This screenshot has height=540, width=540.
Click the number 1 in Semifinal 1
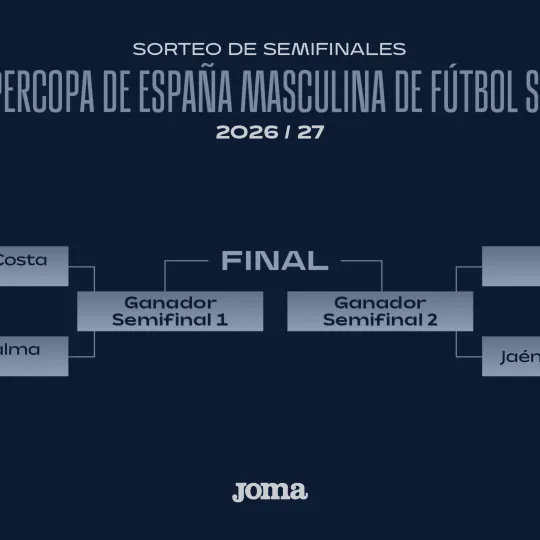[222, 320]
